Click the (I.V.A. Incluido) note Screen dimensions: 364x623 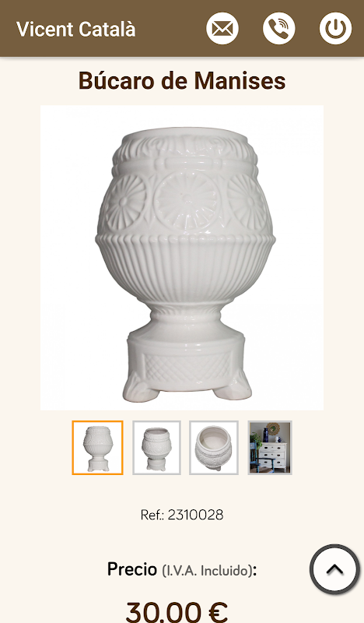tap(207, 571)
